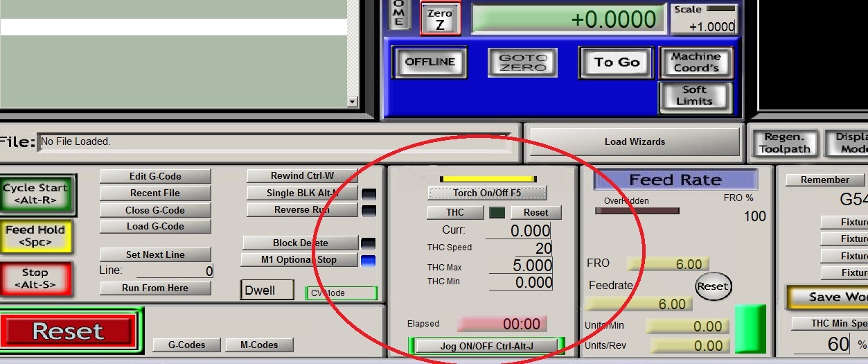Toggle M1 Optional Stop
868x364 pixels.
click(299, 260)
